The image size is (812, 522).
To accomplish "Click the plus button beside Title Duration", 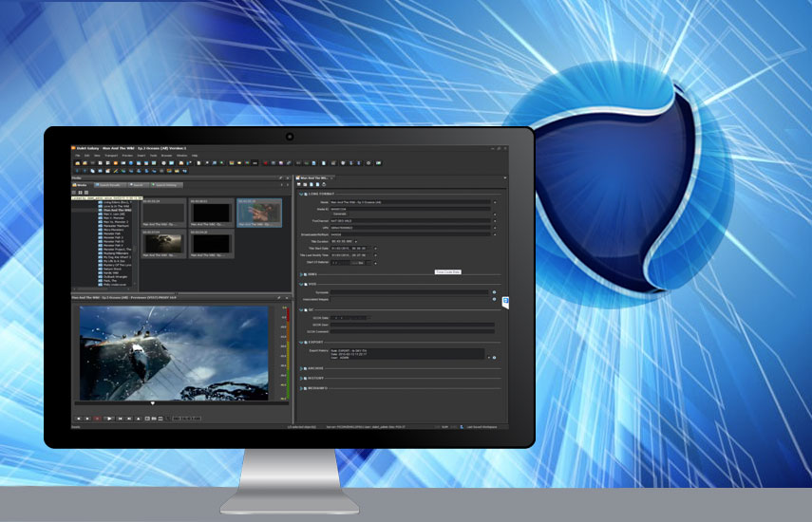I will tap(356, 242).
